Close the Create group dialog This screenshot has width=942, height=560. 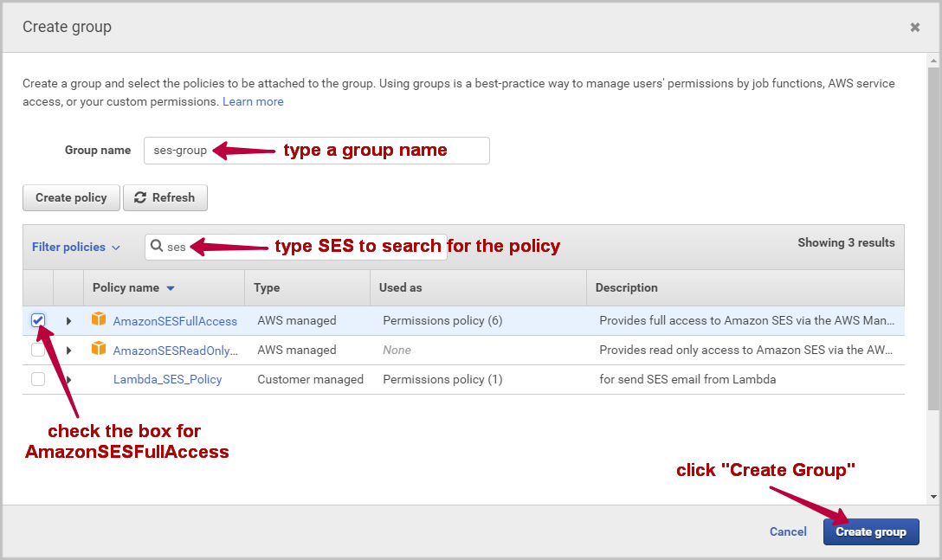coord(914,27)
